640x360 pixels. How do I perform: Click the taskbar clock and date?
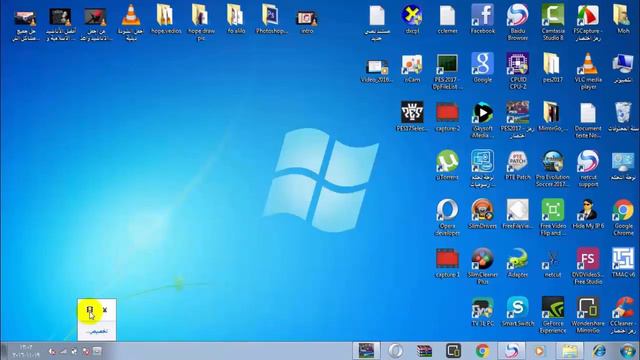click(26, 351)
